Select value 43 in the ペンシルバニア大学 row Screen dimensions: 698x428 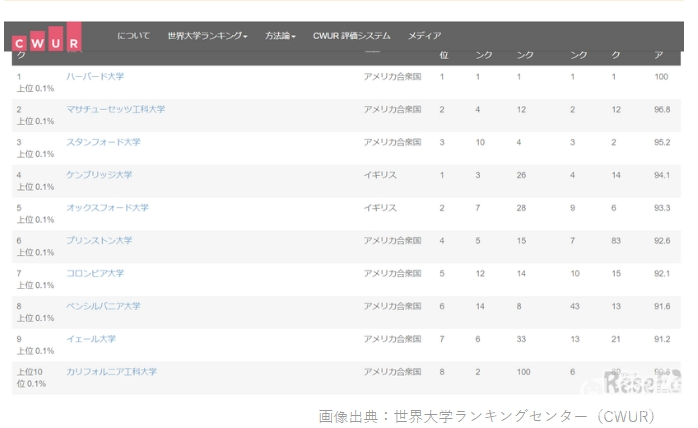575,306
